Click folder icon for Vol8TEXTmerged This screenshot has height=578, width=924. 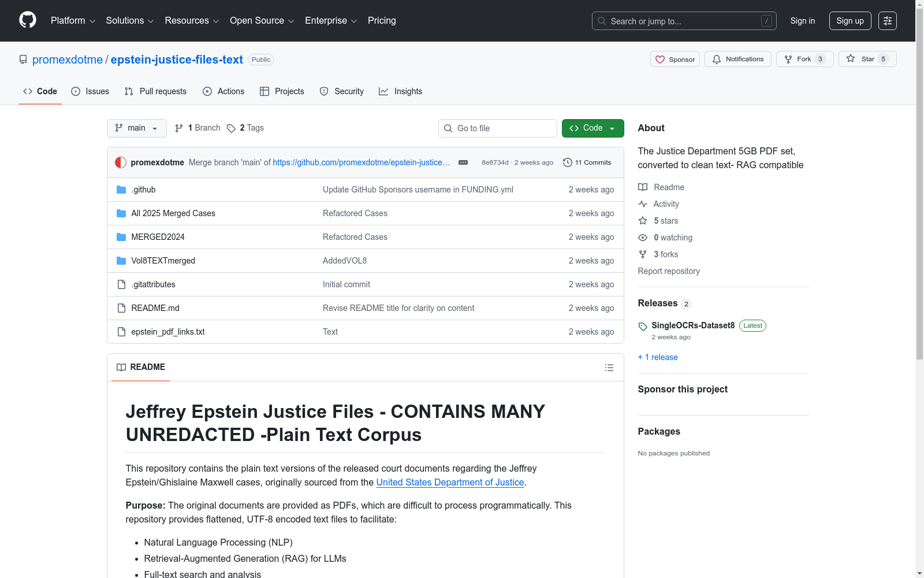(121, 261)
